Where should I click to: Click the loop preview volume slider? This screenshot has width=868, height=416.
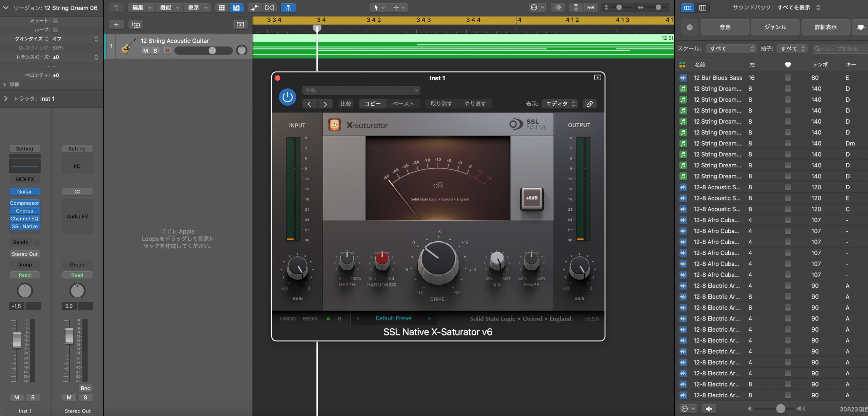[775, 409]
